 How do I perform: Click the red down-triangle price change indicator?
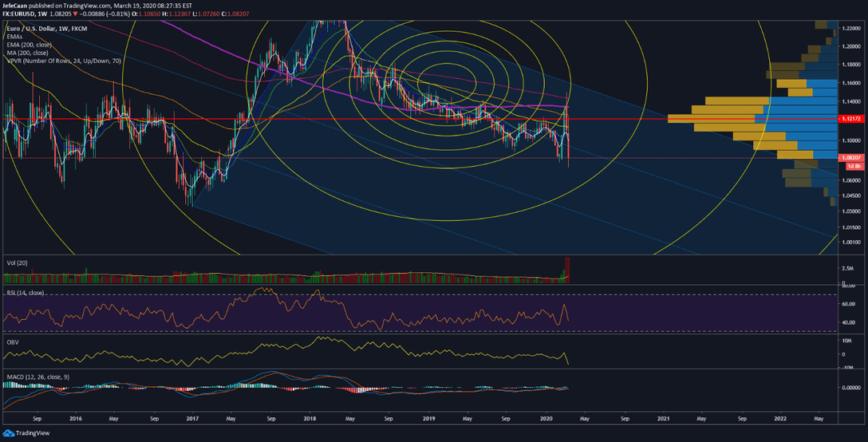[75, 14]
